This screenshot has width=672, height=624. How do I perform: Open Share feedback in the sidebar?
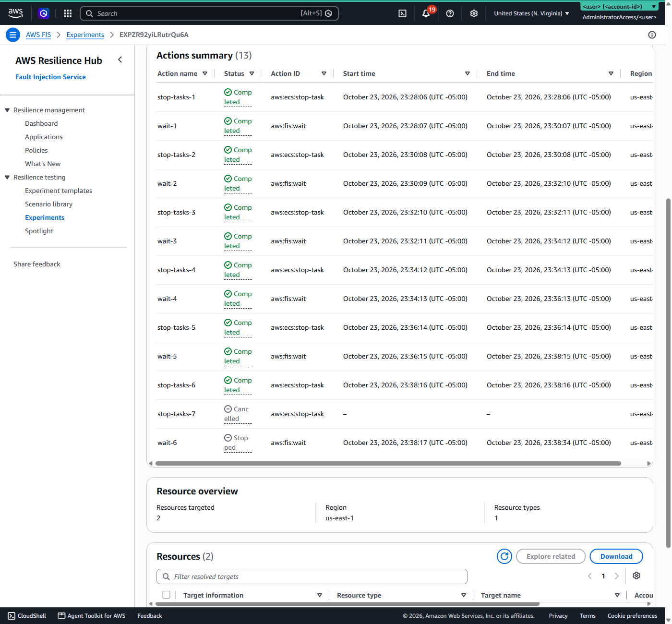pos(37,264)
